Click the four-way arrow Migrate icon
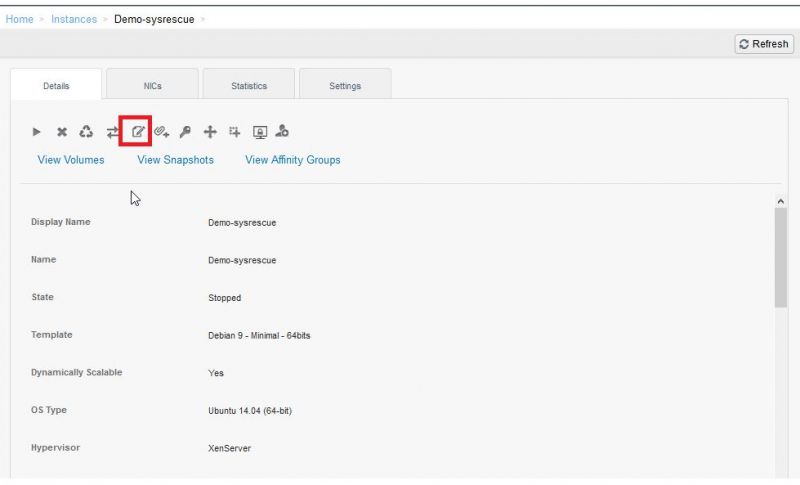Screen dimensions: 800x485 point(210,132)
